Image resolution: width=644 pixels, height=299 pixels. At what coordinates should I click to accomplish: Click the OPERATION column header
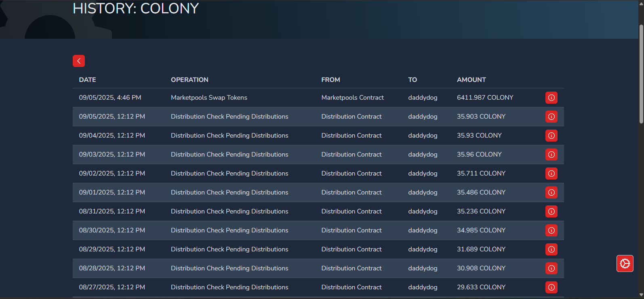pyautogui.click(x=189, y=80)
